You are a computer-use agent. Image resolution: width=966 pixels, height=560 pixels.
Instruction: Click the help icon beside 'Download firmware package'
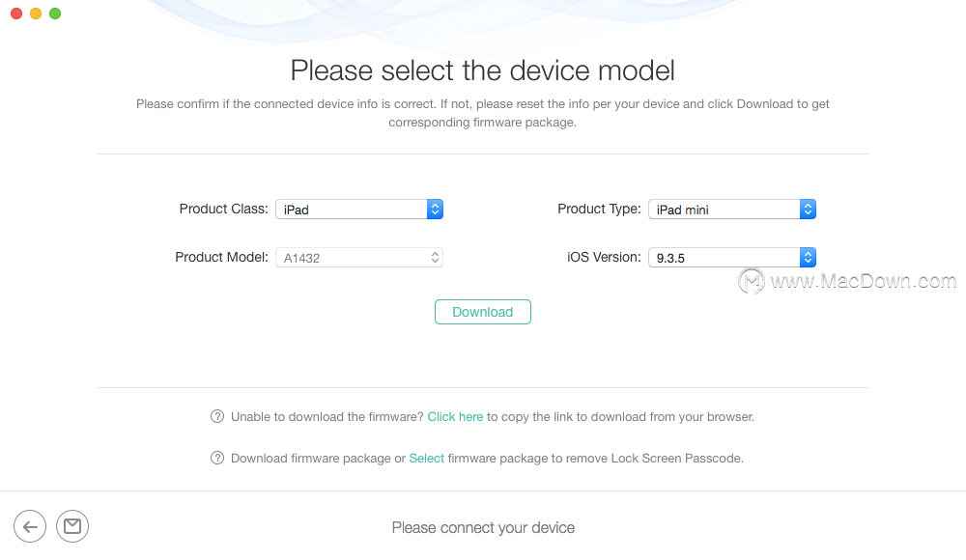217,458
